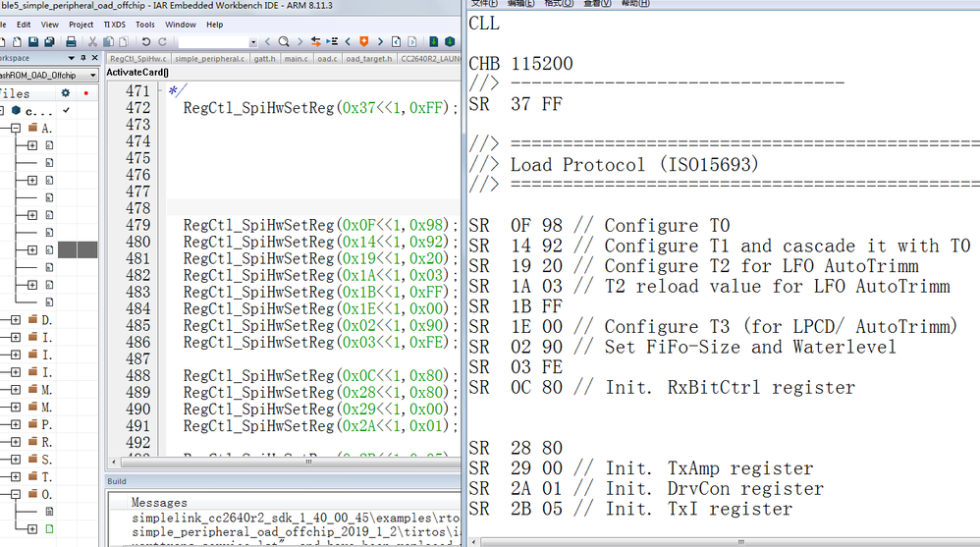Switch to the simple_peripheral.c tab
Viewport: 980px width, 547px height.
click(x=209, y=59)
